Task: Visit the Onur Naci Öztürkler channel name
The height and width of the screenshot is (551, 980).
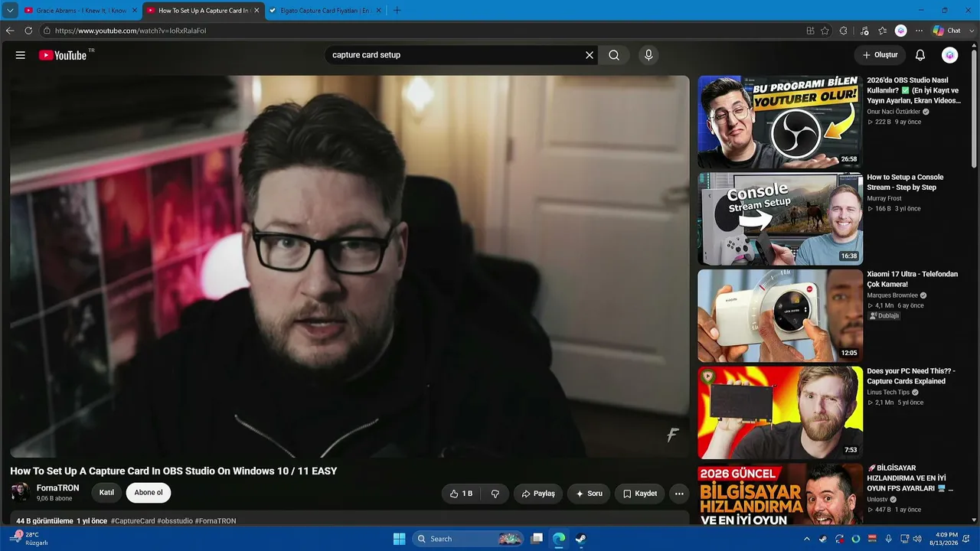Action: 893,112
